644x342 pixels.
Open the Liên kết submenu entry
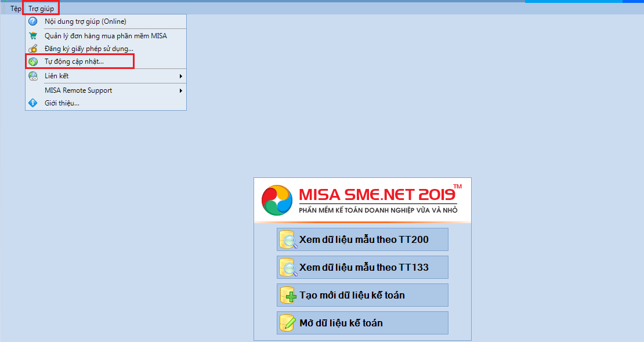106,76
